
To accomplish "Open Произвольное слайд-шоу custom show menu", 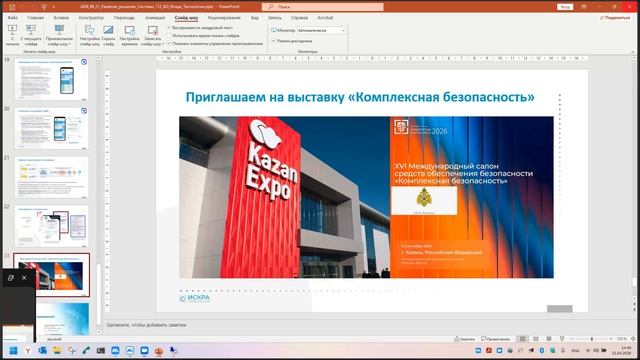I will point(59,35).
